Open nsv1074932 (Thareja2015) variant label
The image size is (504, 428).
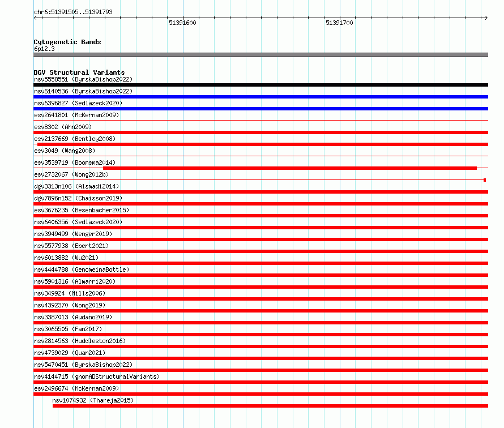pos(93,400)
